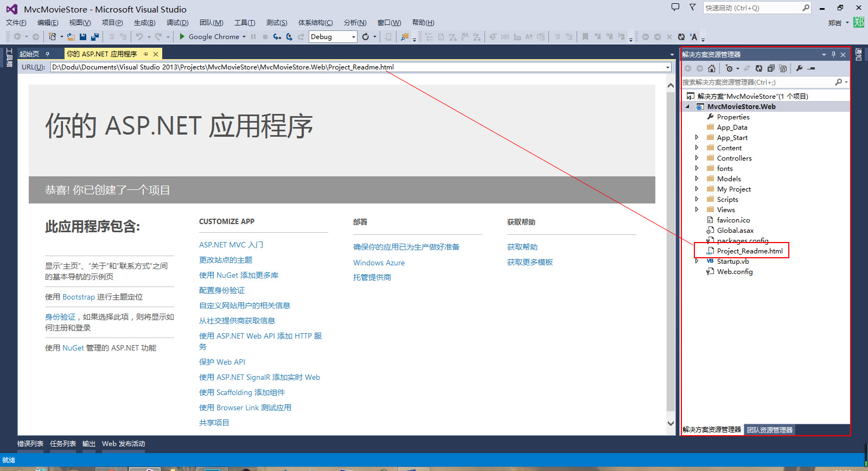Click the browser refresh icon beside Debug
868x471 pixels.
[x=366, y=37]
